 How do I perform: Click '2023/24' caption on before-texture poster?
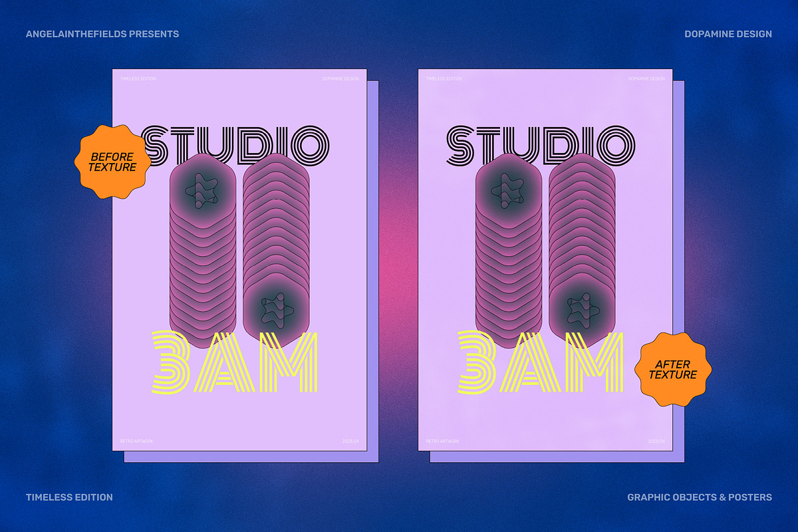coord(350,441)
